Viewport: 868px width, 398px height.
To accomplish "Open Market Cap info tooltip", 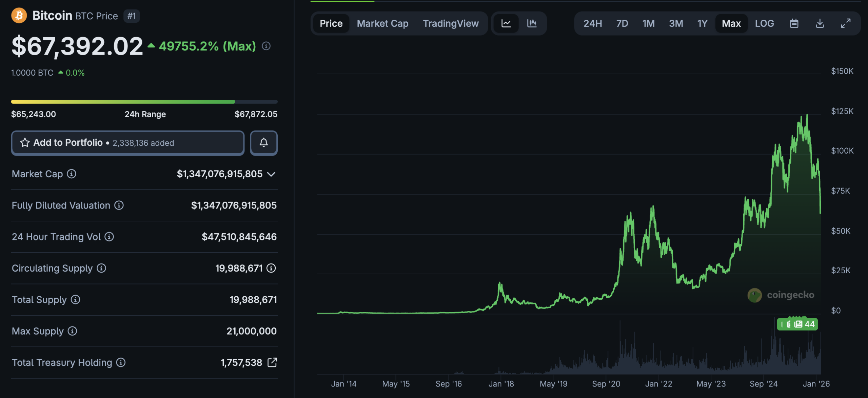I will click(x=71, y=174).
